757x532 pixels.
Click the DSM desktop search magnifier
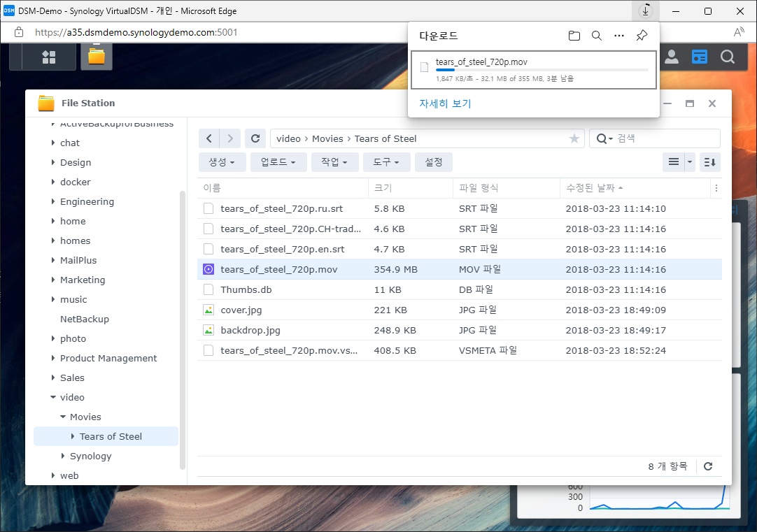pos(727,57)
